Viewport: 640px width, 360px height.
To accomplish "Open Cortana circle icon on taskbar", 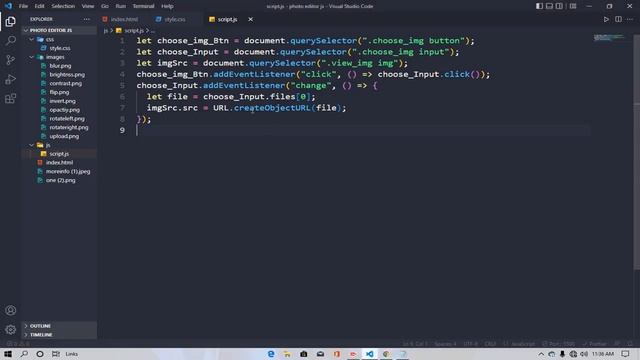I will click(x=40, y=354).
